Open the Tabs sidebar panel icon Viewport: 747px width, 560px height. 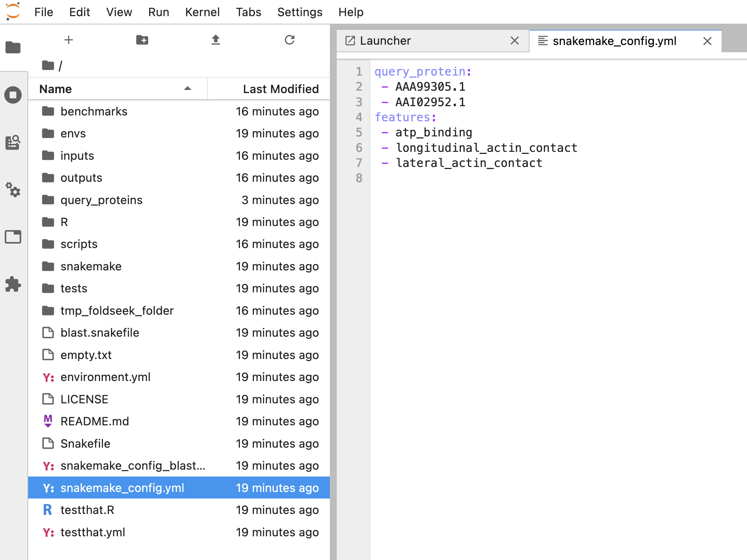coord(13,237)
